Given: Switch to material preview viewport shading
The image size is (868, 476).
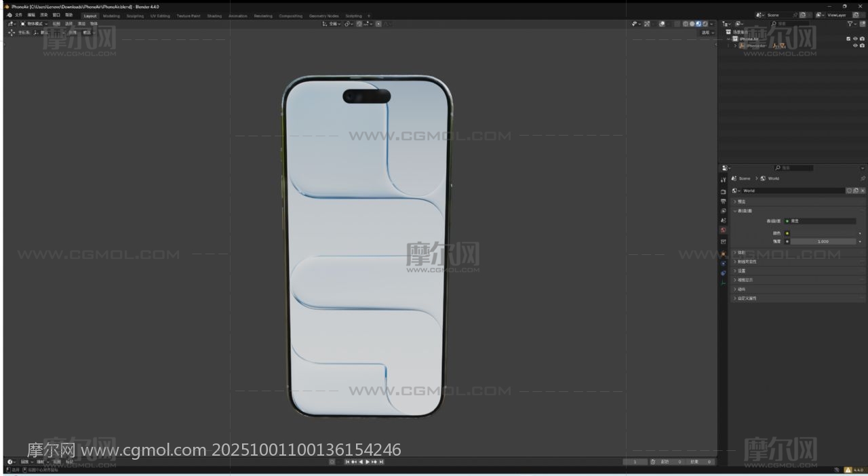Looking at the screenshot, I should [x=698, y=24].
